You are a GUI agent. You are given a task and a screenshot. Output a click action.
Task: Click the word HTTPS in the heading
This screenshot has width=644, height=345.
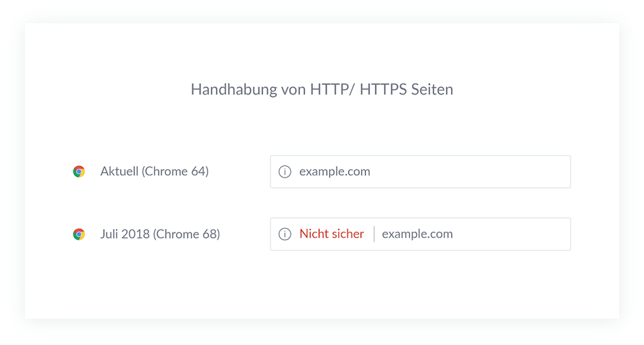click(383, 89)
